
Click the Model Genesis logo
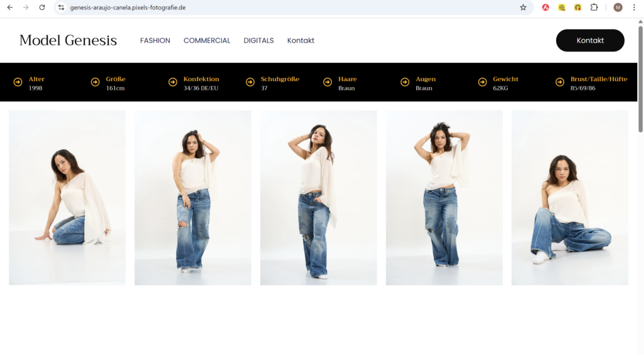click(68, 41)
